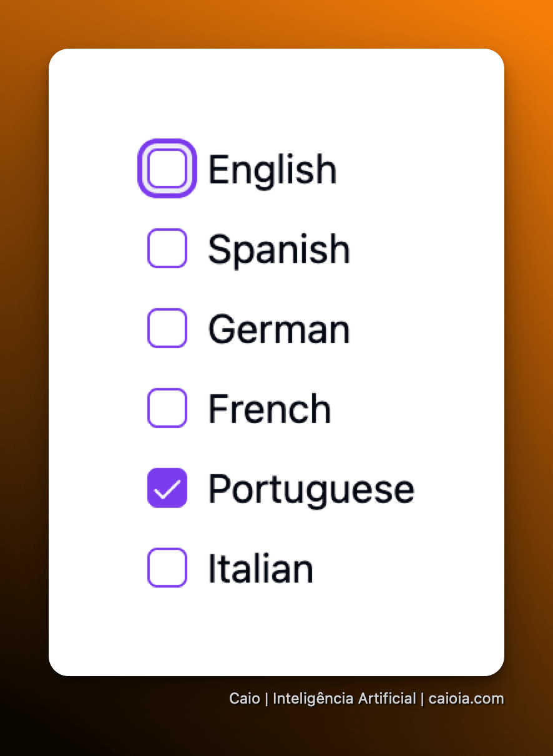Select the French checkbox

[x=167, y=408]
